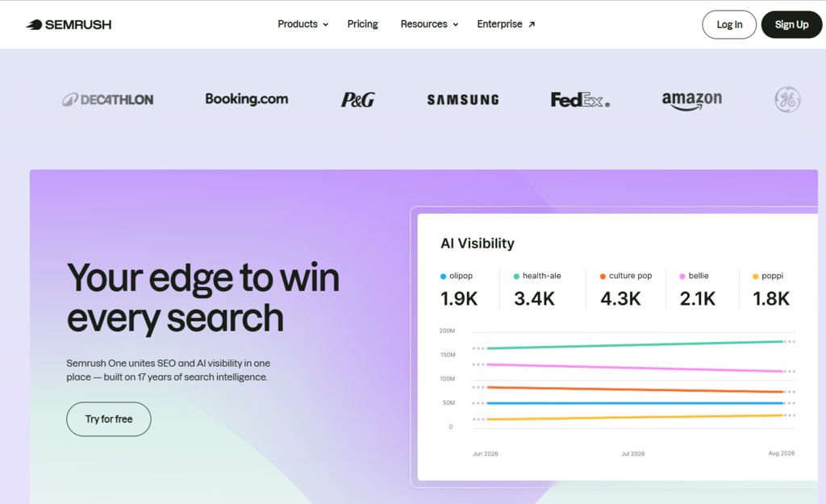Click the Semrush logo

coord(69,24)
